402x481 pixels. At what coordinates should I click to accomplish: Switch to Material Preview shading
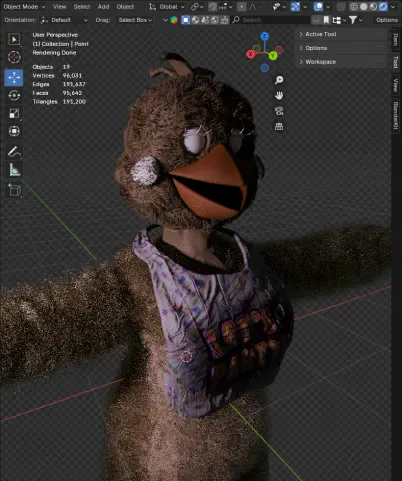(x=373, y=7)
